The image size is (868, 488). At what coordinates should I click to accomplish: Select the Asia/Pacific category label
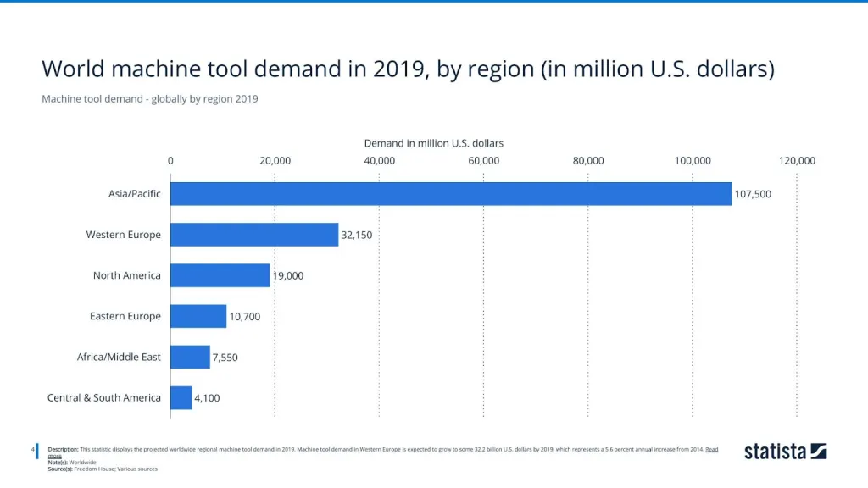(134, 194)
